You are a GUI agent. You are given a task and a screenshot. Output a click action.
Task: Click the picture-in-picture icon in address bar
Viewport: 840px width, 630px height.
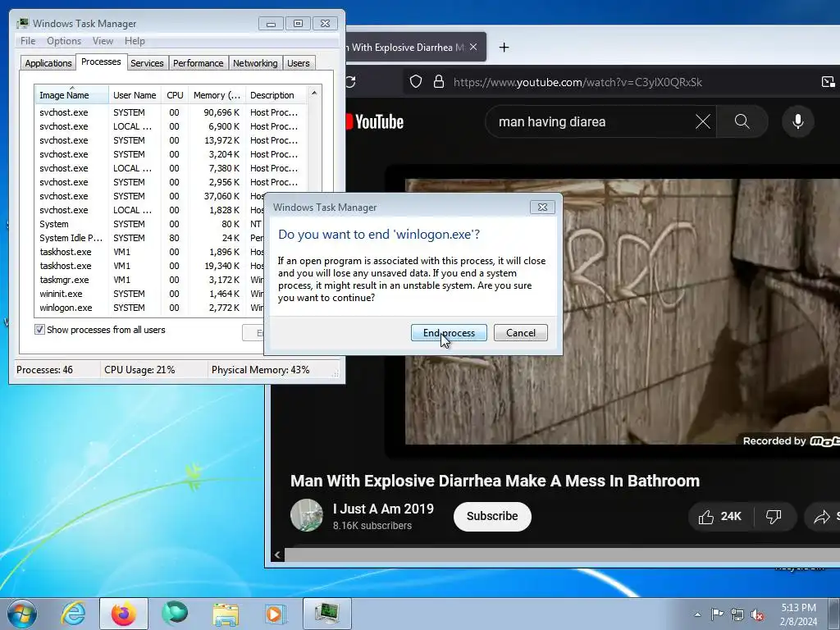[x=829, y=81]
